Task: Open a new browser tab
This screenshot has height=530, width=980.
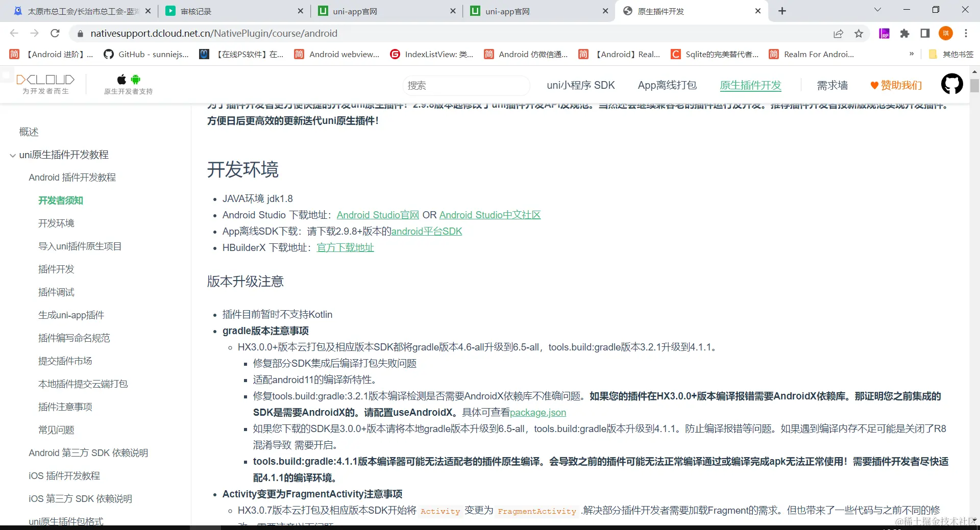Action: pyautogui.click(x=782, y=11)
